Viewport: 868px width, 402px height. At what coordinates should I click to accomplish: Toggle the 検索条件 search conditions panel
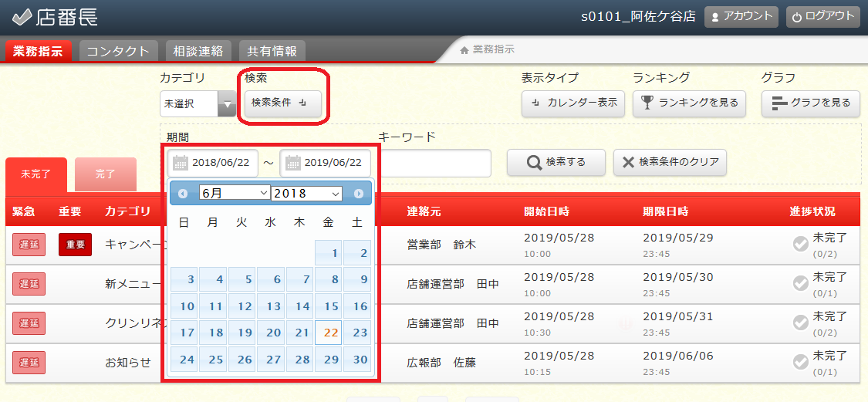pos(283,103)
